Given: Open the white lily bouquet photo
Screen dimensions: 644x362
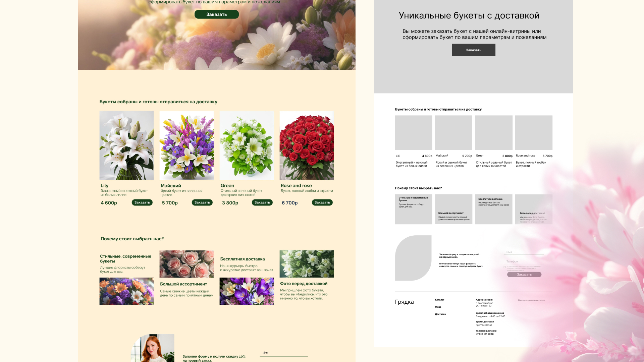Looking at the screenshot, I should click(x=126, y=145).
